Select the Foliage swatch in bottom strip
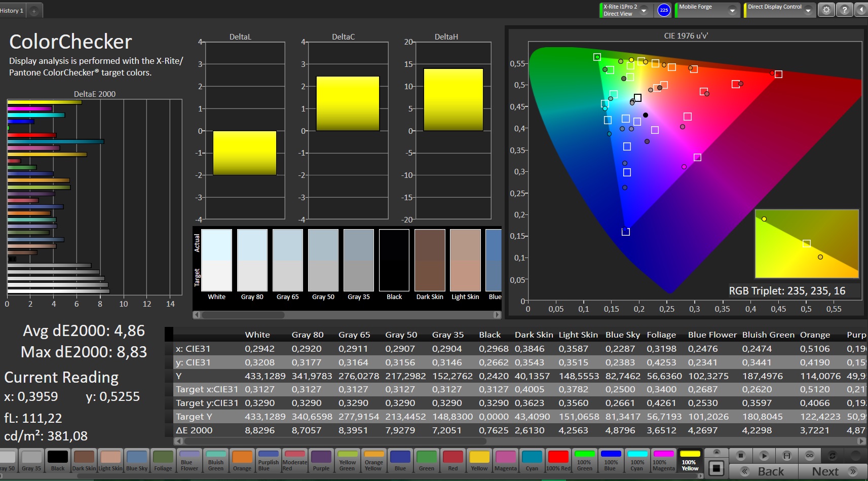The height and width of the screenshot is (481, 868). pos(163,461)
